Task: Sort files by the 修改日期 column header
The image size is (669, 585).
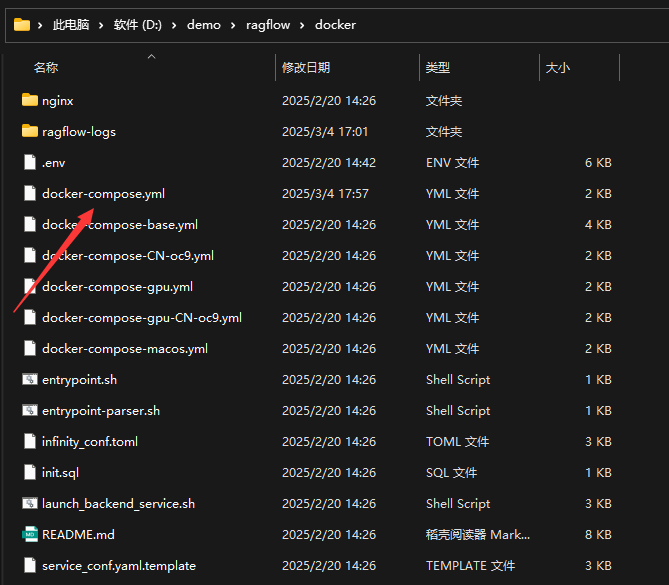Action: 305,67
